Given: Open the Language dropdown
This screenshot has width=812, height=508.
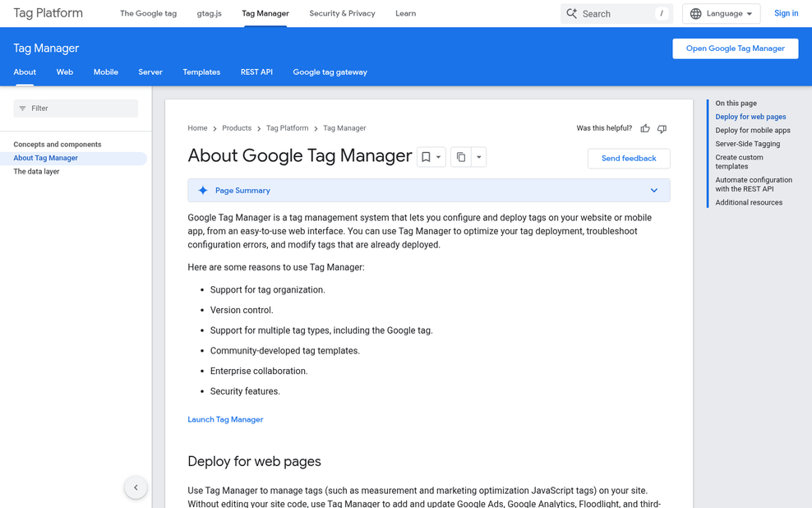Looking at the screenshot, I should click(722, 13).
